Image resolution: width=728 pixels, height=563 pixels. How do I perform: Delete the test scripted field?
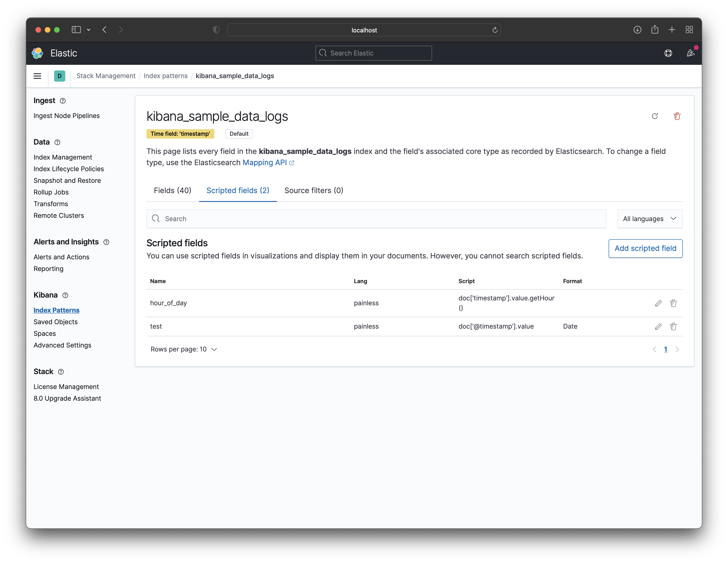click(673, 326)
